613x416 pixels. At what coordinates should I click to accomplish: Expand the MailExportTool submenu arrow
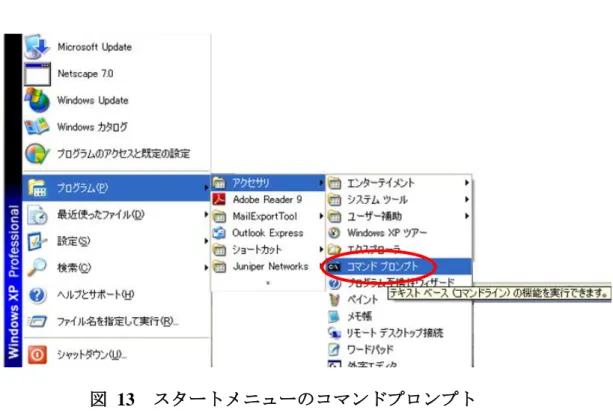321,216
